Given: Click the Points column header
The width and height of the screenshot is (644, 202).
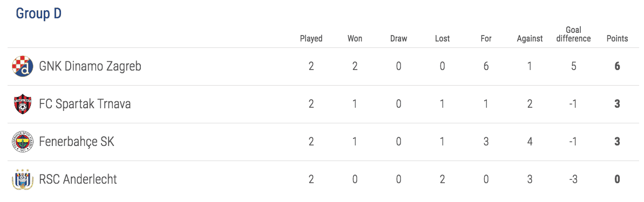Looking at the screenshot, I should pyautogui.click(x=618, y=39).
